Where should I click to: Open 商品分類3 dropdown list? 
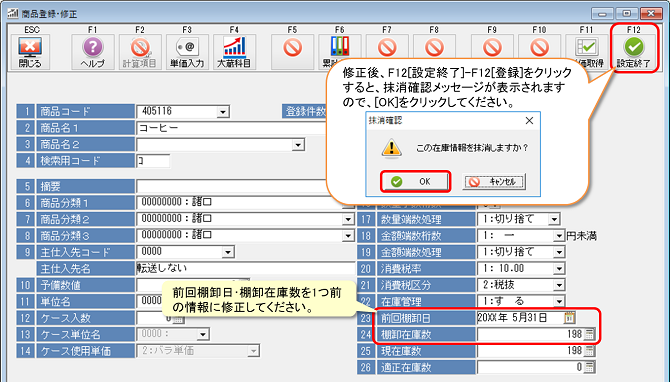click(x=349, y=236)
